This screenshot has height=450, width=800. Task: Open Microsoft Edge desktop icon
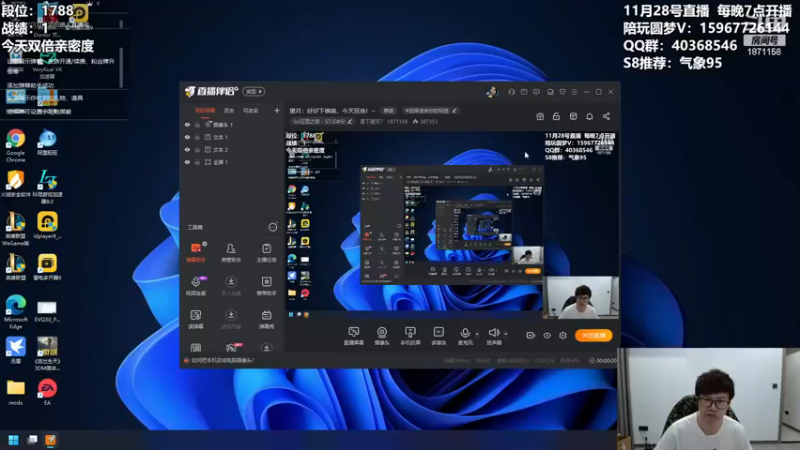(x=16, y=312)
